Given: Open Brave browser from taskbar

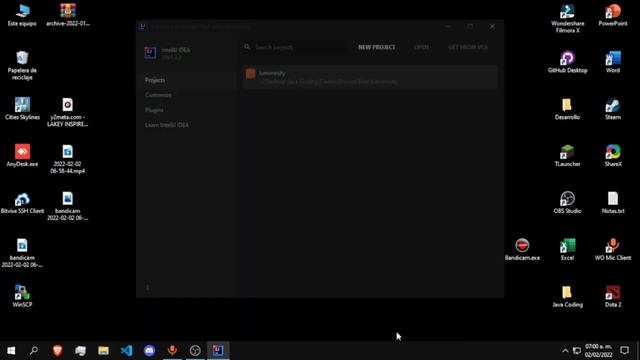Looking at the screenshot, I should (58, 351).
